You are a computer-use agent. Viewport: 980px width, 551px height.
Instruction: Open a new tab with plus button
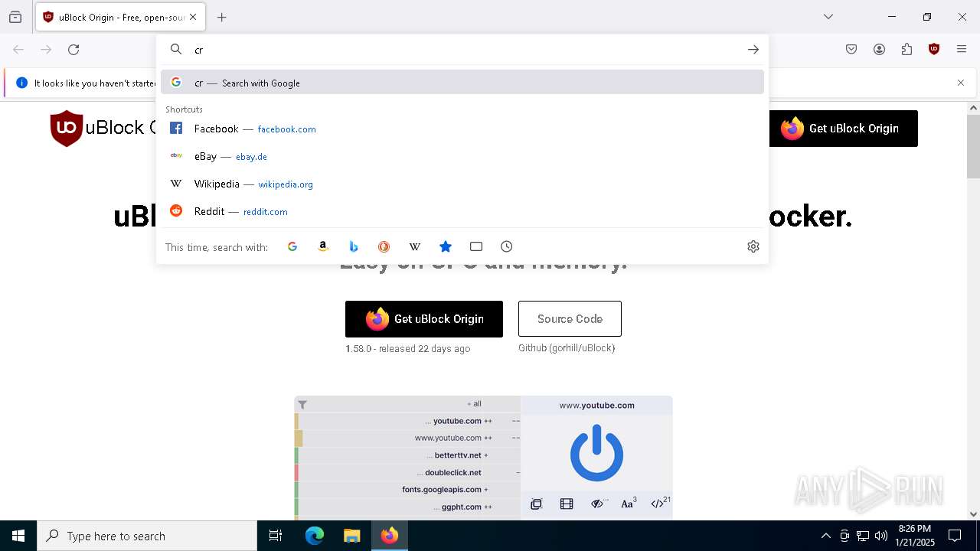tap(222, 17)
